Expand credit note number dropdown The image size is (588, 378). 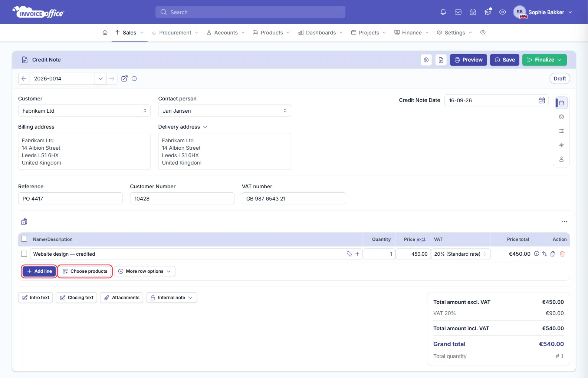point(101,79)
